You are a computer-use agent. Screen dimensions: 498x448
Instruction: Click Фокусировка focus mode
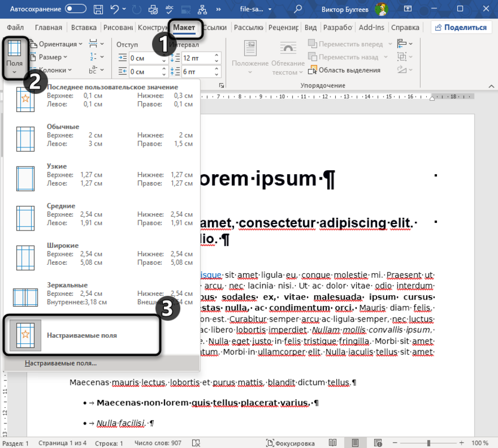(x=290, y=443)
